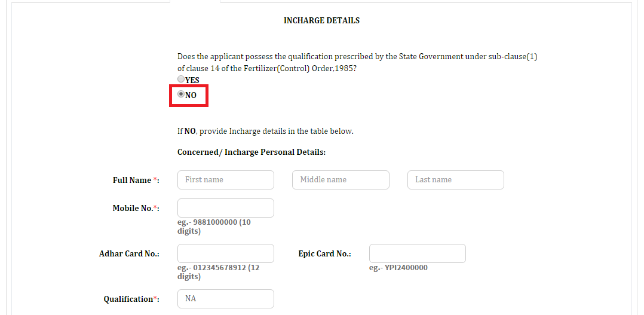Screen dimensions: 644x315
Task: Select the YES radio button
Action: point(180,79)
